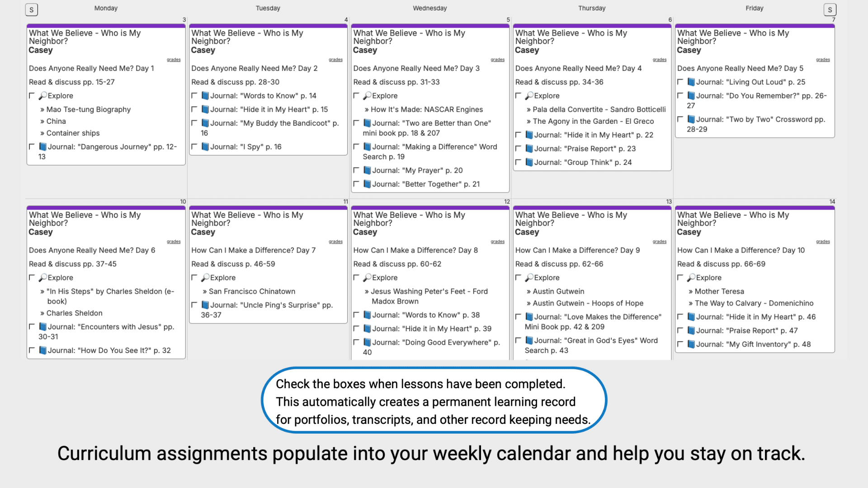The image size is (868, 488).
Task: Click 'How It's Made: NASCAR Engines' link
Action: click(x=426, y=109)
